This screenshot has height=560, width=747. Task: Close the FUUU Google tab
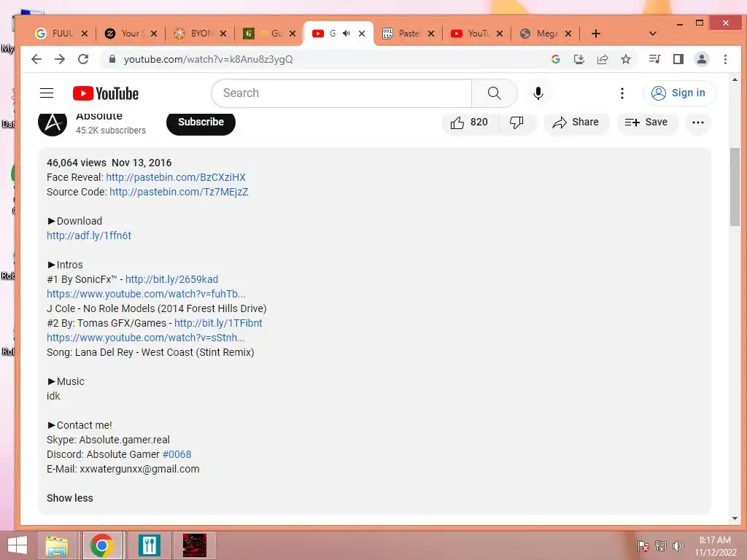[85, 34]
